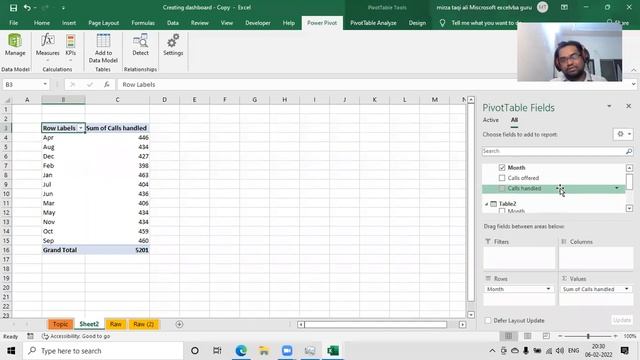Click the Share button

618,23
